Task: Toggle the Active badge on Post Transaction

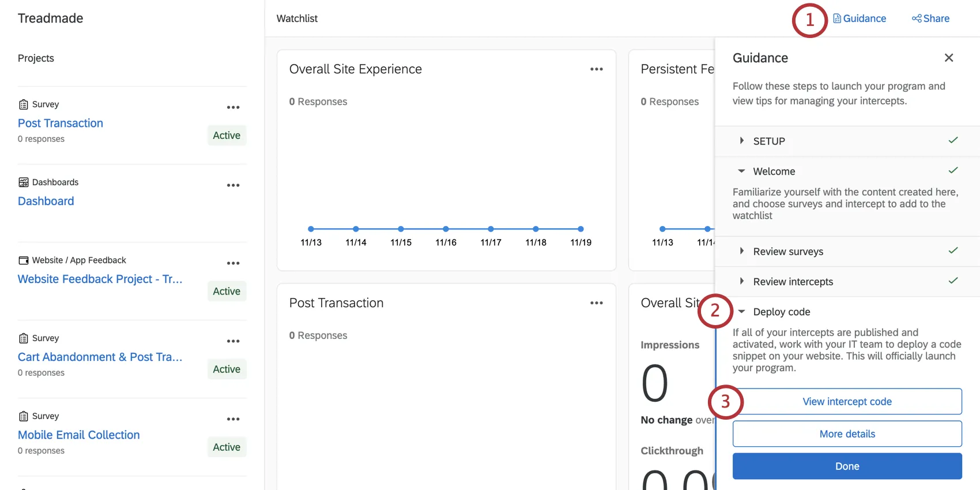Action: [x=226, y=135]
